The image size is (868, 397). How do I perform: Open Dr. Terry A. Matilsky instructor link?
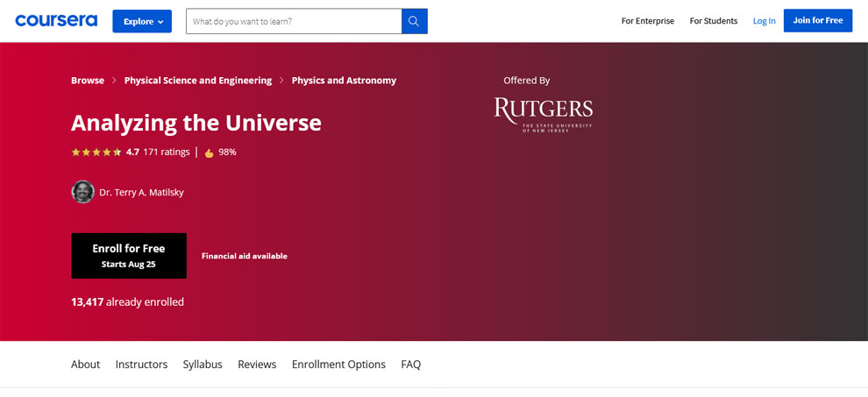(x=141, y=193)
